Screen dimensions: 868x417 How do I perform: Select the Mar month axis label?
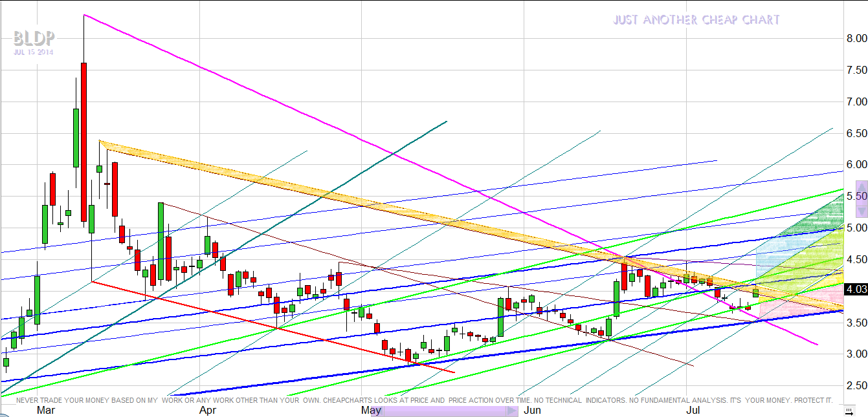click(x=46, y=410)
